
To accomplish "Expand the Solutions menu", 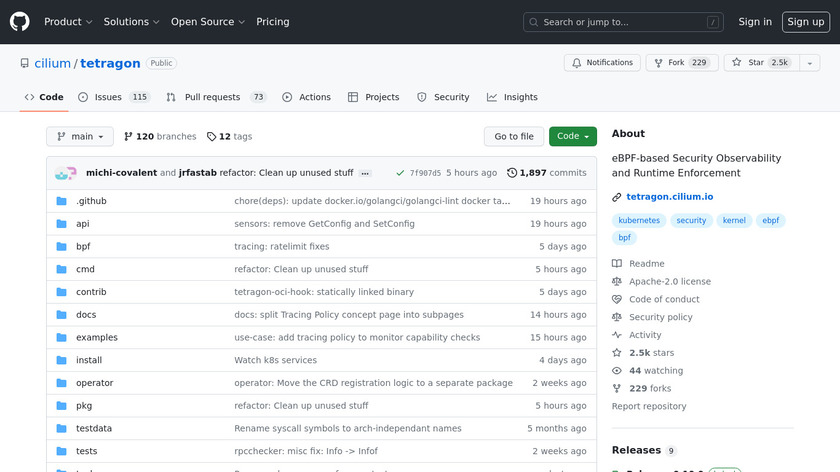I will [131, 21].
